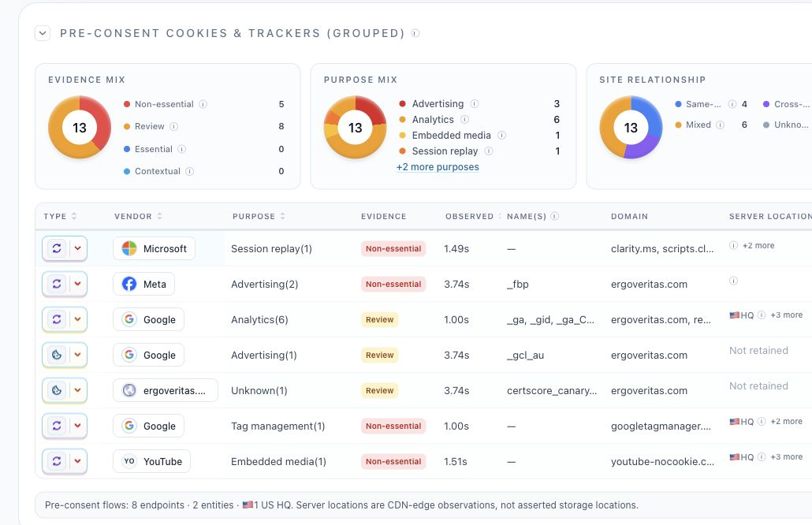812x525 pixels.
Task: Click the info icon next to Mixed legend
Action: 720,125
